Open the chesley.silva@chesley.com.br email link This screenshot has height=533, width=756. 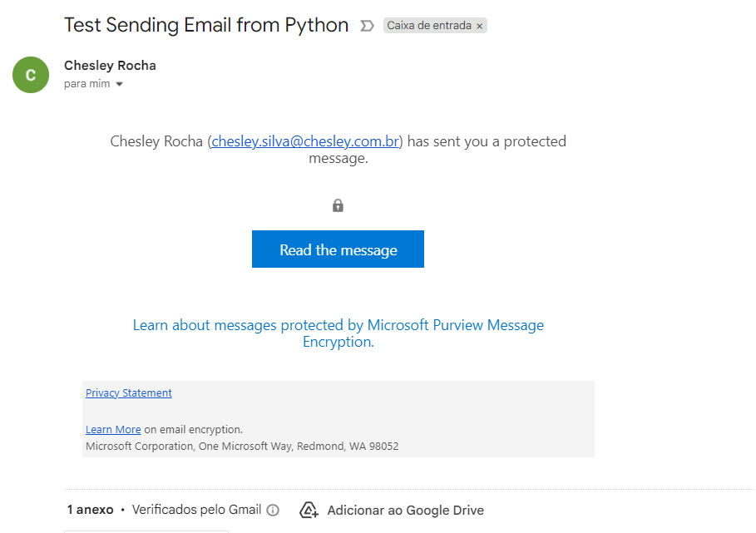click(305, 141)
